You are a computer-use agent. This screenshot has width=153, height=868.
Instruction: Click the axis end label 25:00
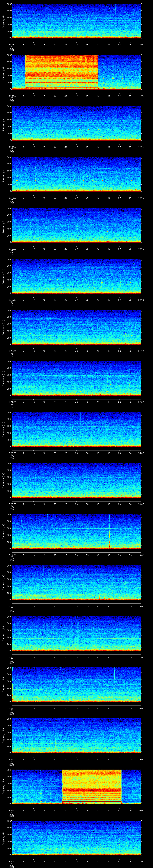coord(141,555)
